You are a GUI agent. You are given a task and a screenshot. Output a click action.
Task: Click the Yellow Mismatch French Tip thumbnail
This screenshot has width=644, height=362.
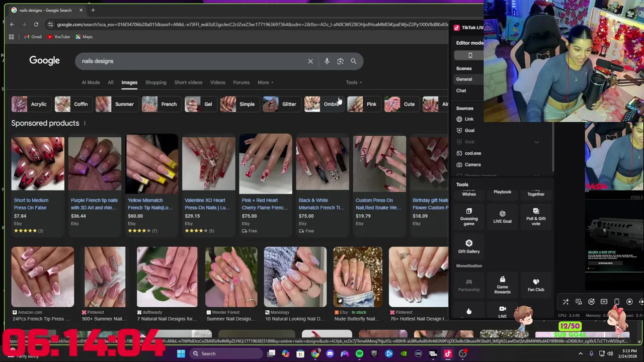tap(152, 164)
